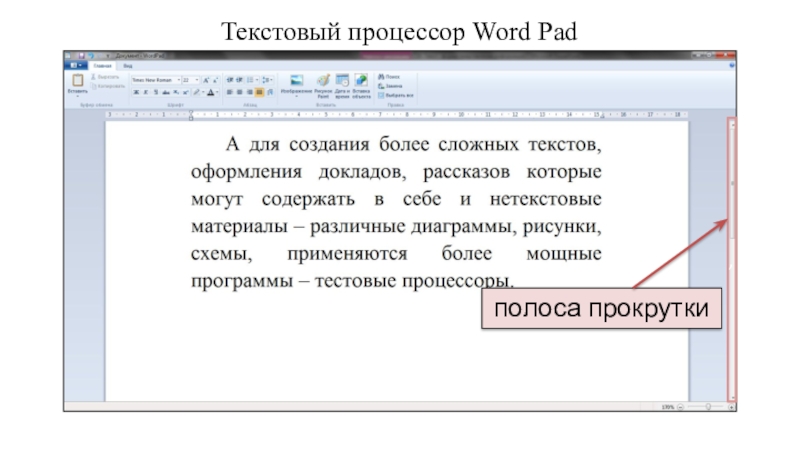This screenshot has width=800, height=450.
Task: Copy selection with Копировать
Action: (108, 86)
